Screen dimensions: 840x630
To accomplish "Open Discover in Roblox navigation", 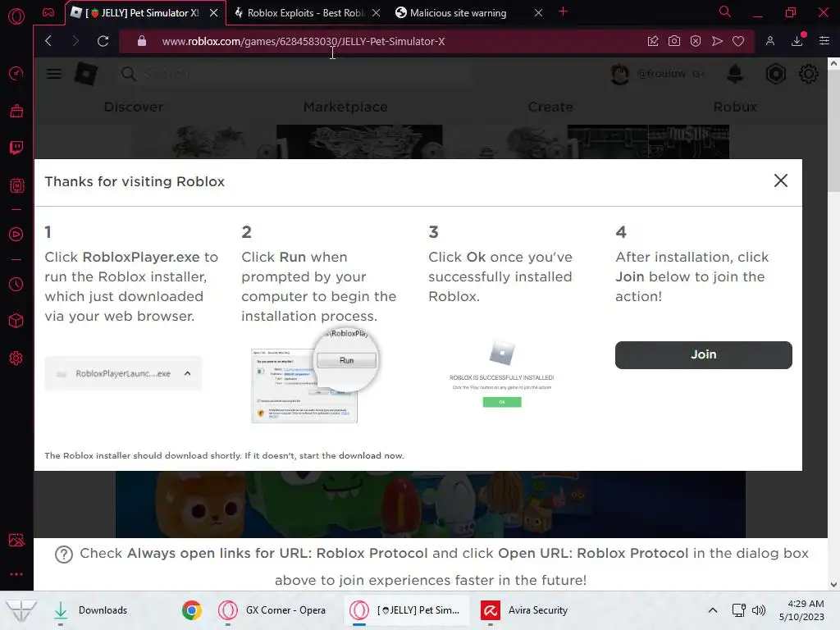I will pyautogui.click(x=134, y=107).
